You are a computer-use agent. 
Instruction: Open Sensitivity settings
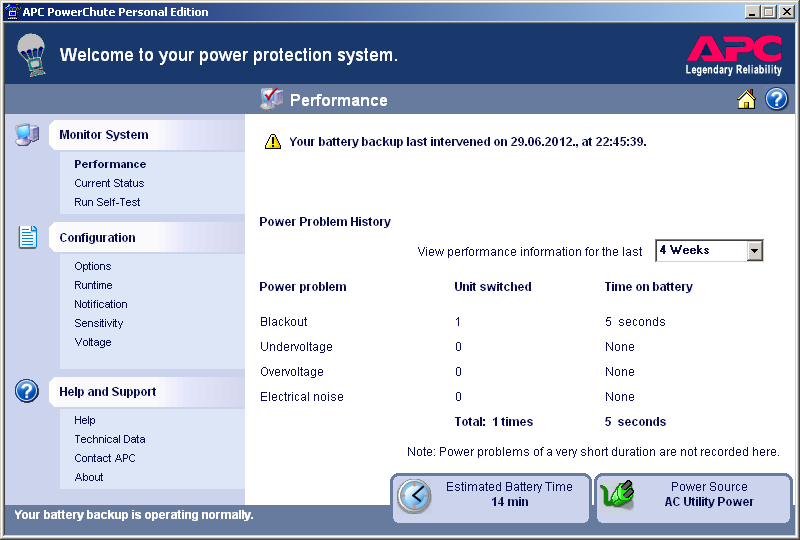(99, 323)
